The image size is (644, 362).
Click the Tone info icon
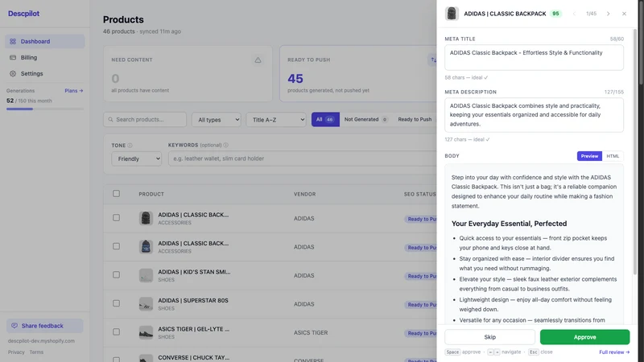point(130,146)
